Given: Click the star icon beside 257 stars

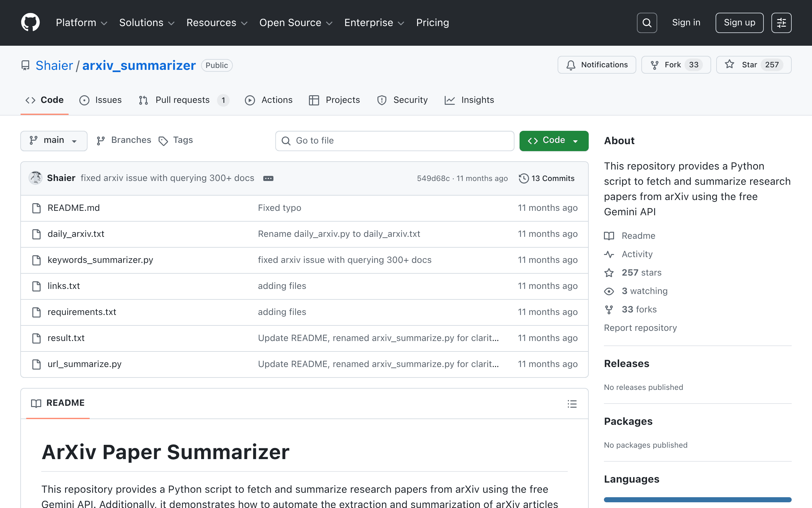Looking at the screenshot, I should tap(609, 272).
